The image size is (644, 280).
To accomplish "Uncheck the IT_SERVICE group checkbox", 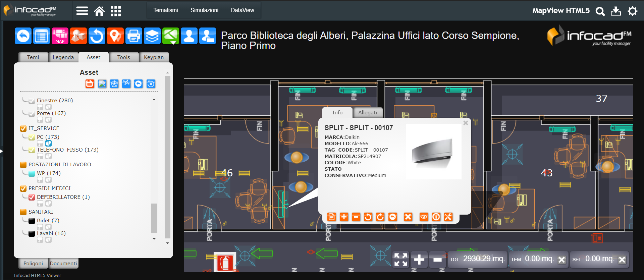I will point(23,128).
